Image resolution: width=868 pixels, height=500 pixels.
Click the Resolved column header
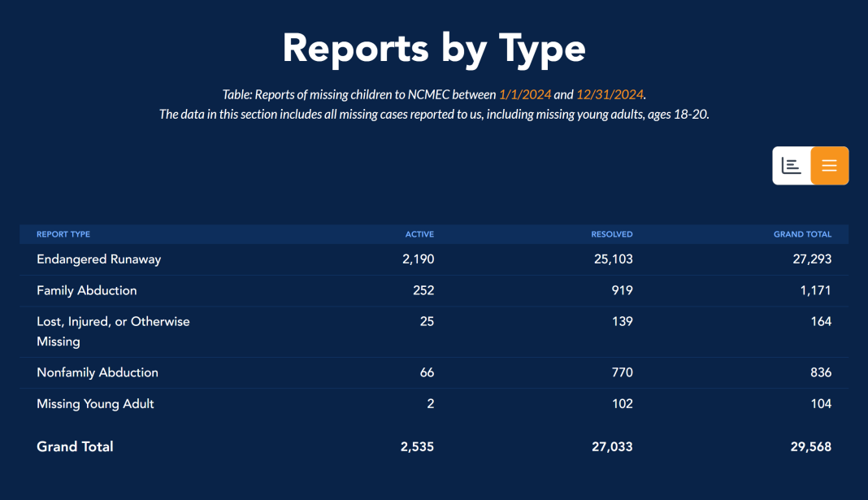click(x=611, y=234)
